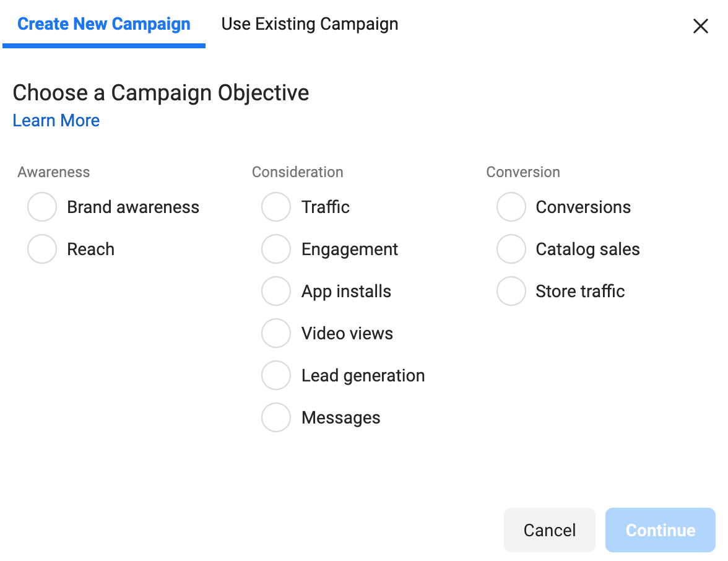
Task: Open the Learn More link
Action: pos(56,120)
